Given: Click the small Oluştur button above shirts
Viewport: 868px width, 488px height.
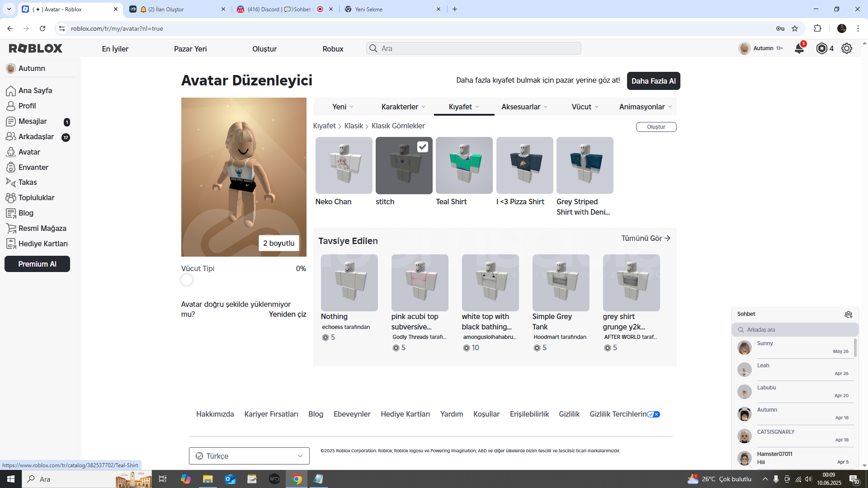Looking at the screenshot, I should (656, 127).
